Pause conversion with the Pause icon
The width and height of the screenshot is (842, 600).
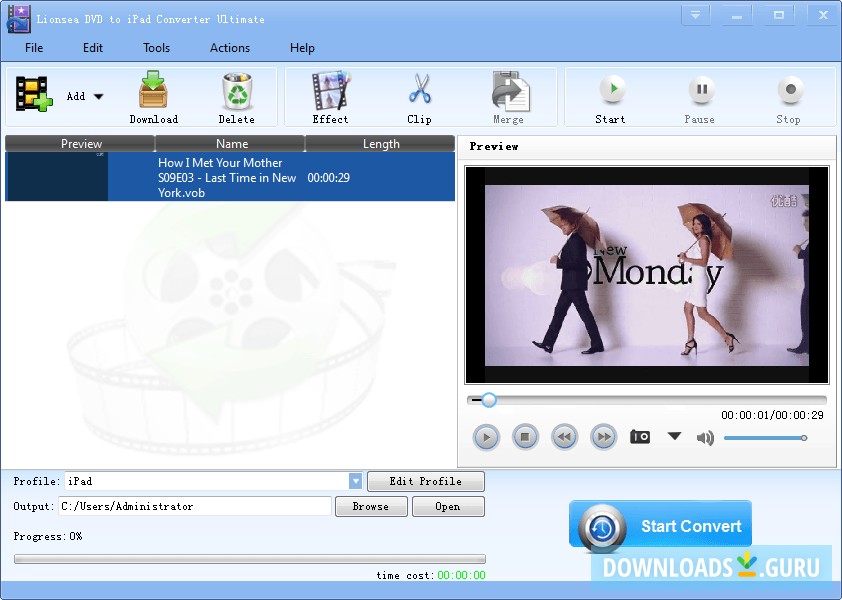coord(699,90)
